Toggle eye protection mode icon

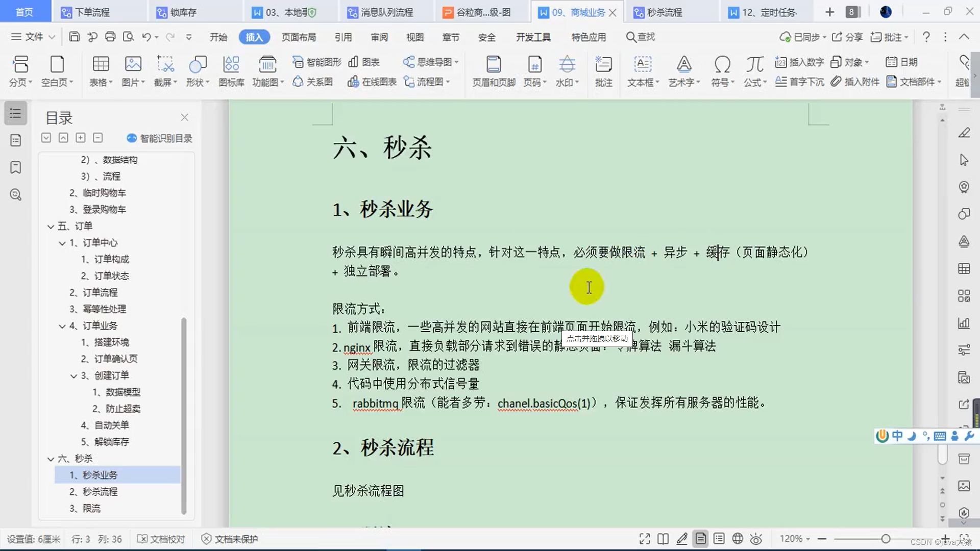coord(756,539)
